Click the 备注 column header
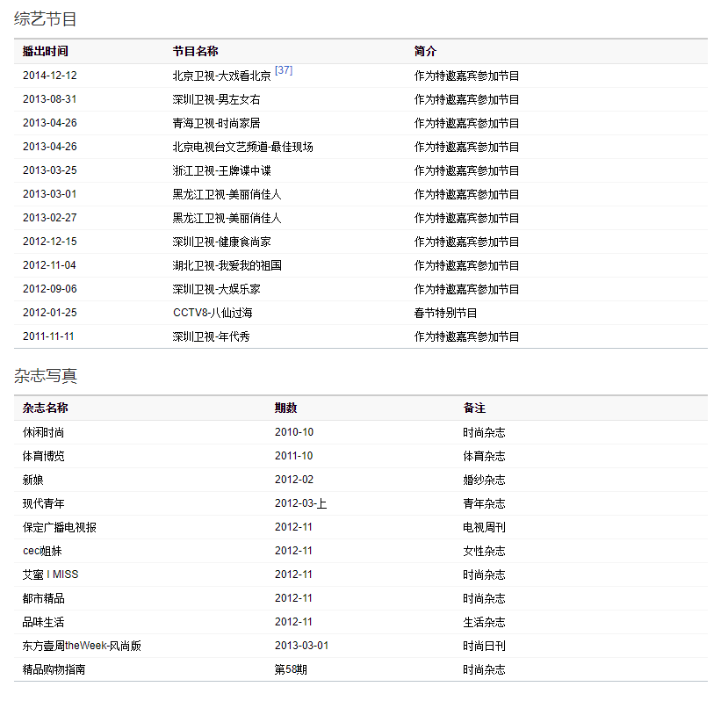 (474, 408)
